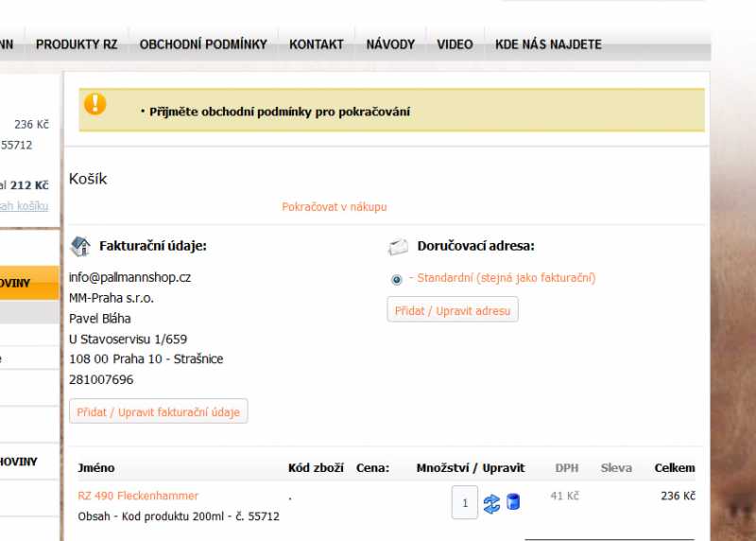Open the NÁVODY menu item
Viewport: 756px width, 541px height.
(x=390, y=44)
